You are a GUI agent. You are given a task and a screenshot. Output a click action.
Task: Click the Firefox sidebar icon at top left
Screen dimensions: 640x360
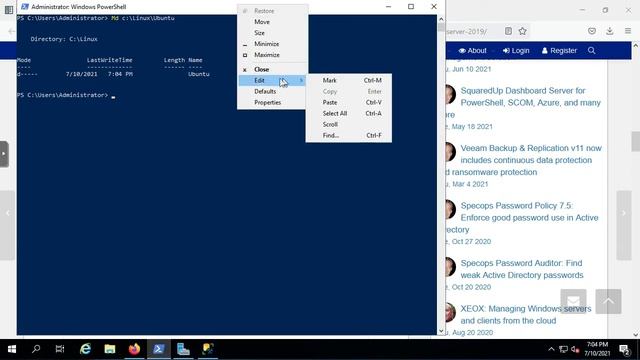click(x=9, y=10)
